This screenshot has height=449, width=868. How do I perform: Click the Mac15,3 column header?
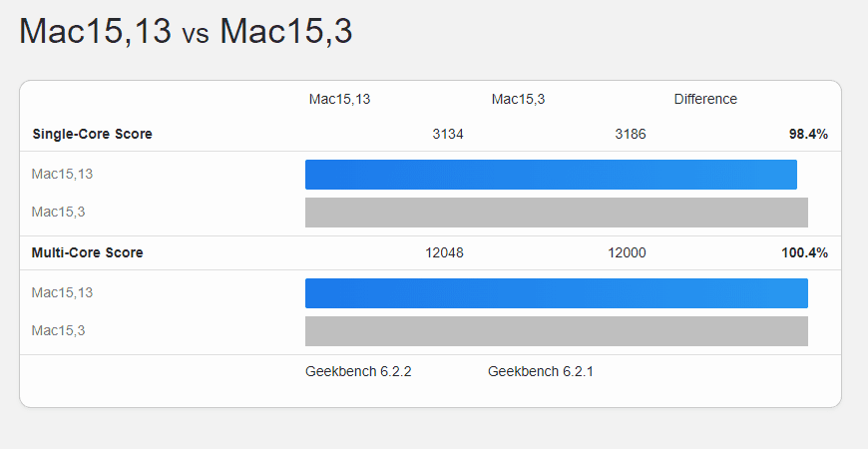[x=518, y=99]
